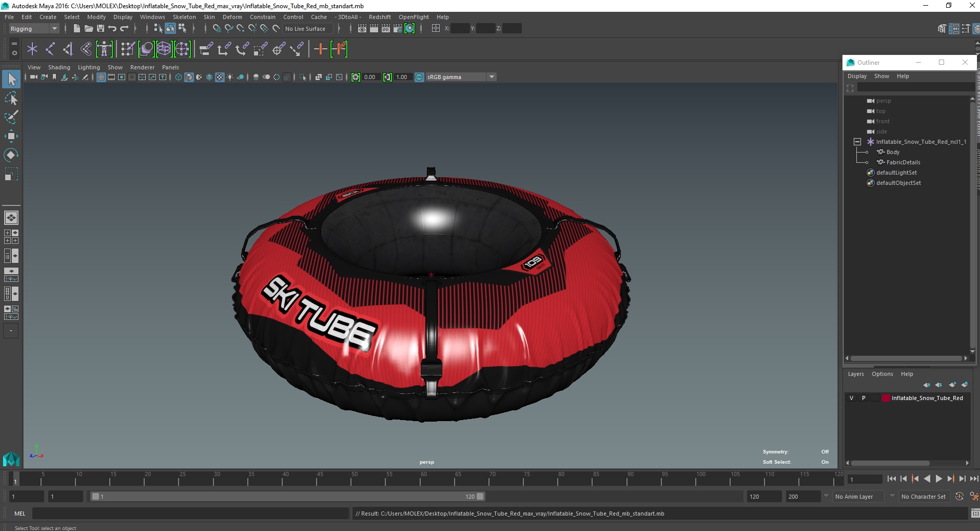Click frame 60 on the time slider
The height and width of the screenshot is (531, 980).
pos(424,479)
